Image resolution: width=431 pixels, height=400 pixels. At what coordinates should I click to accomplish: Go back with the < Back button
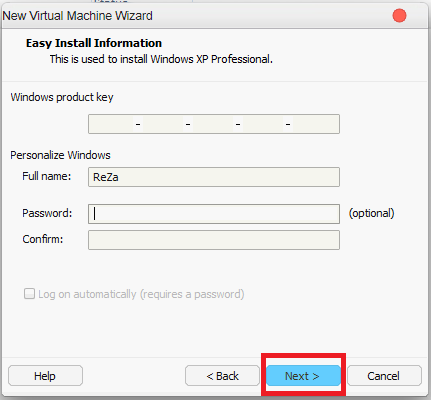click(x=222, y=376)
